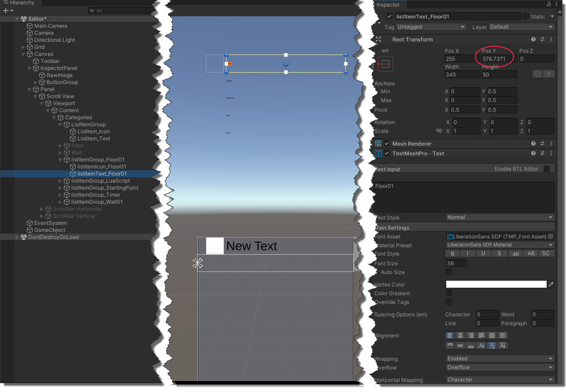Click anchor preset box in Rect Transform
This screenshot has width=566, height=392.
point(385,64)
